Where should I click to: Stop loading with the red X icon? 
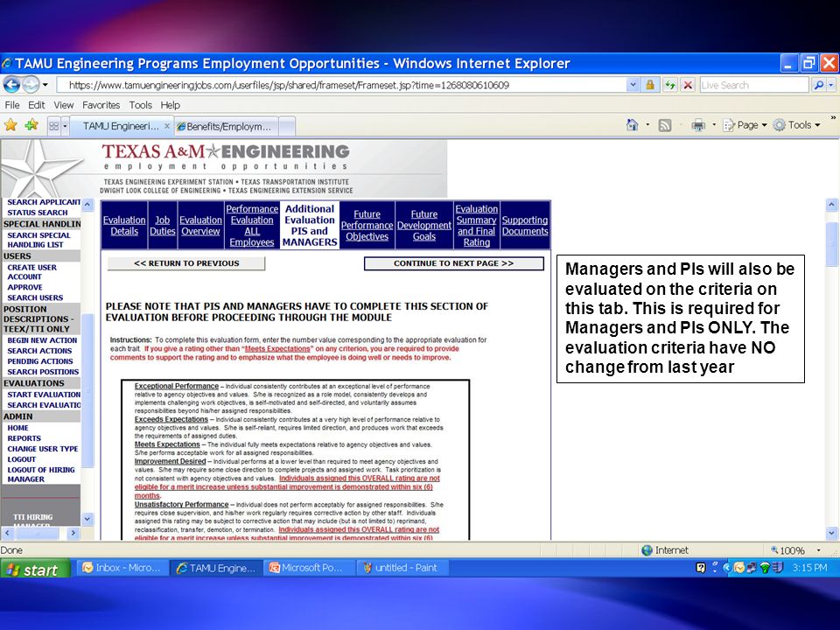[688, 85]
